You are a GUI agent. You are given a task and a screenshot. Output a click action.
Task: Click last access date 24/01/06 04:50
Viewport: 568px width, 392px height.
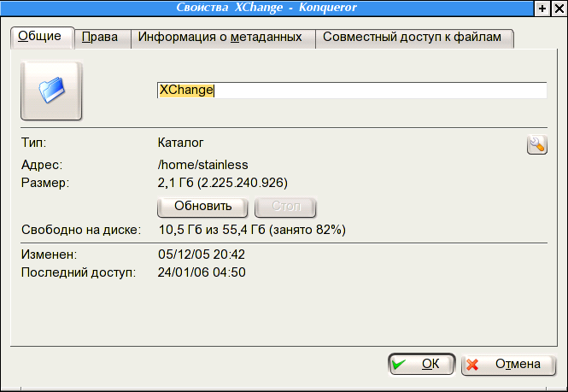[x=202, y=272]
